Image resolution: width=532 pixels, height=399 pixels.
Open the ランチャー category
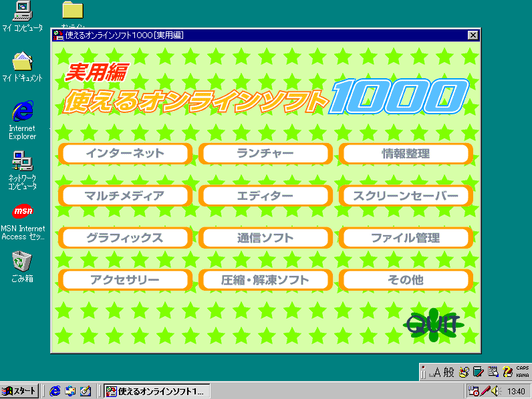[x=265, y=153]
